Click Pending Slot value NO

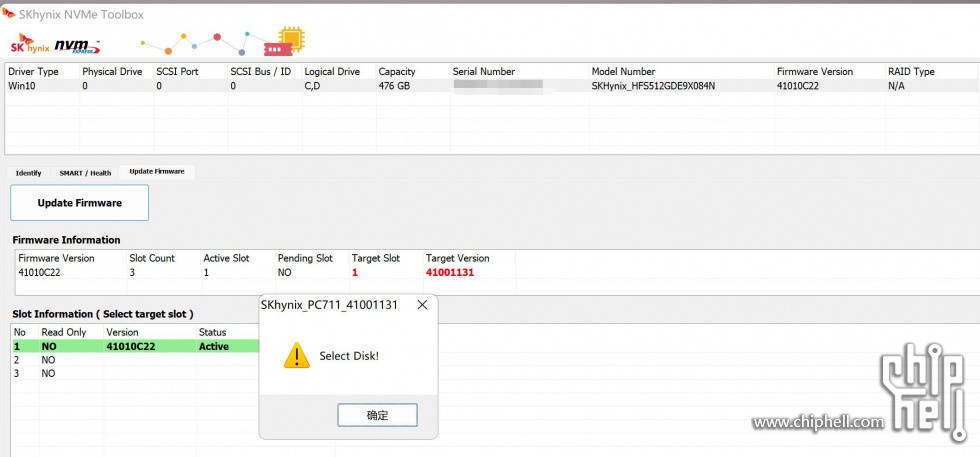point(284,273)
